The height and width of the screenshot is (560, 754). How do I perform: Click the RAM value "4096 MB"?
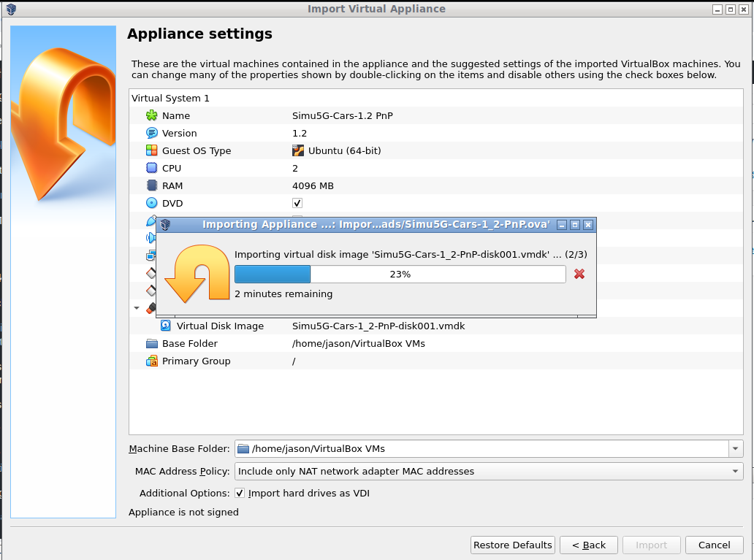point(313,185)
